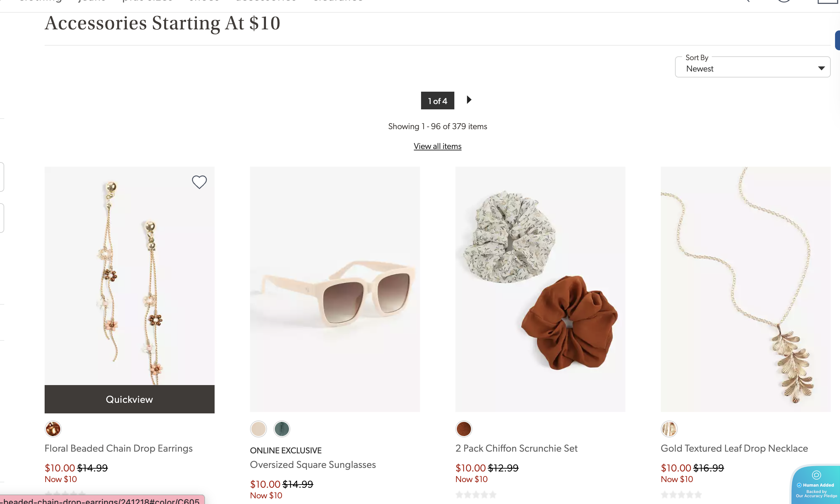Open the chiffon scrunchie set product image

point(540,289)
